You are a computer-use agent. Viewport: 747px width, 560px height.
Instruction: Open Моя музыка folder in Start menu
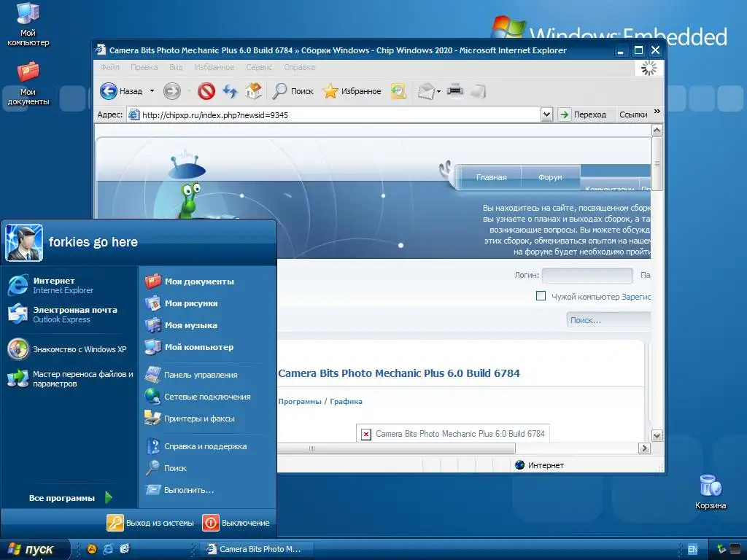(181, 325)
